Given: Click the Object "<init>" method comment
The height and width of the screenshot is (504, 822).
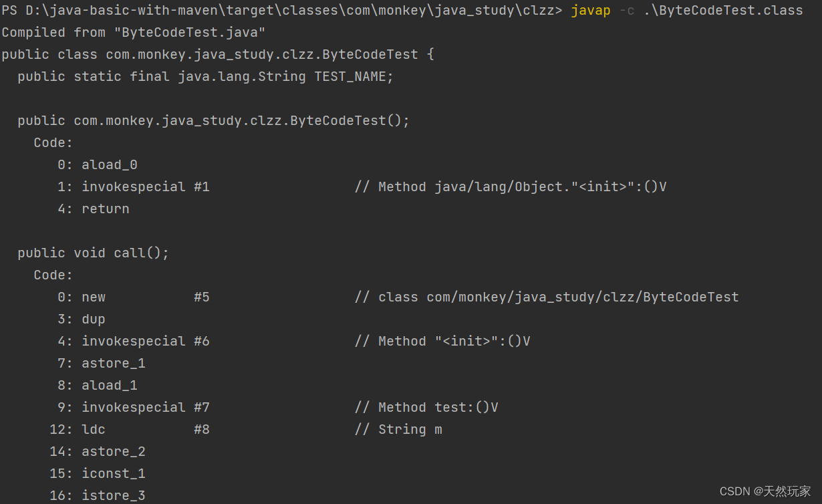Looking at the screenshot, I should pyautogui.click(x=511, y=187).
